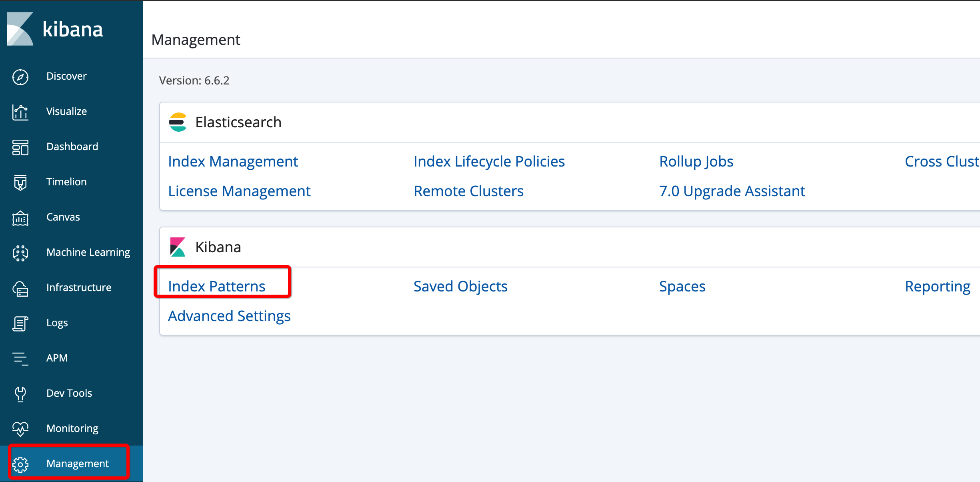Open the Remote Clusters link
This screenshot has height=482, width=980.
point(468,191)
